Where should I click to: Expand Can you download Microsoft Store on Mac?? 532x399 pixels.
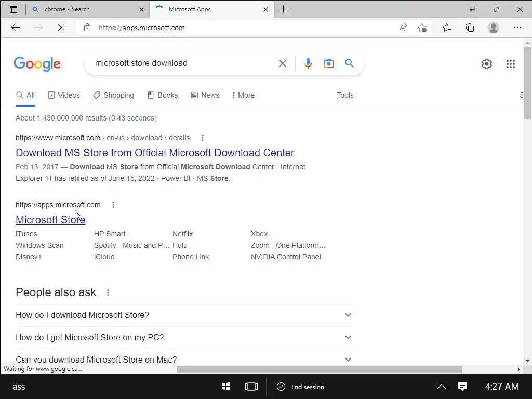pyautogui.click(x=184, y=360)
